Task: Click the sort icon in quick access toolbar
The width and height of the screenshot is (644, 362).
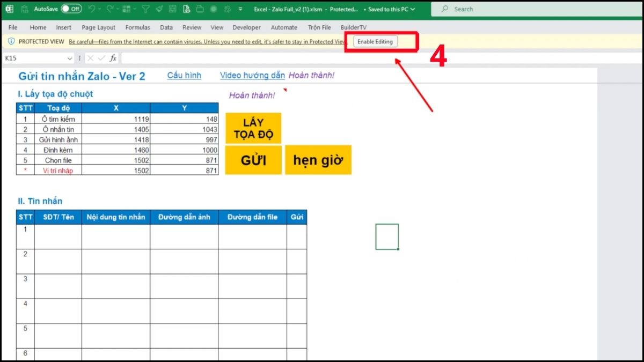Action: tap(228, 9)
